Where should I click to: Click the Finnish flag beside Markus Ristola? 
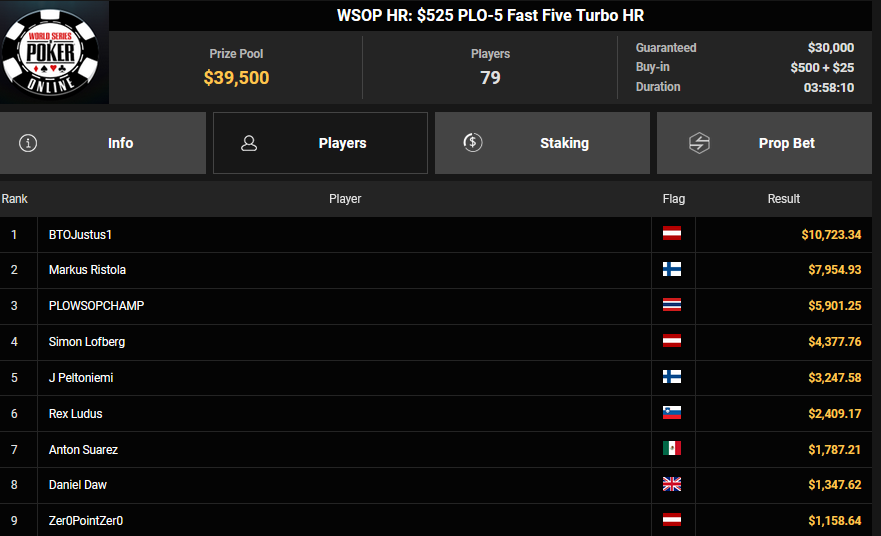coord(672,270)
